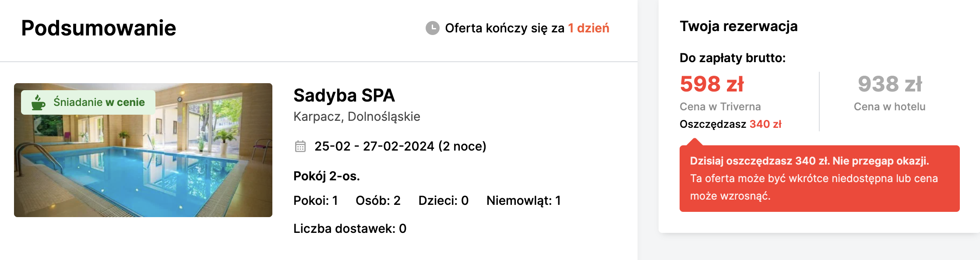
Task: Click the calendar icon next to the stay dates
Action: [x=300, y=146]
